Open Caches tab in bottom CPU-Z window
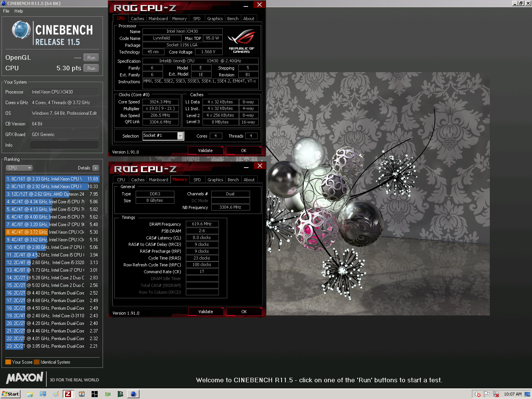Image resolution: width=532 pixels, height=399 pixels. (138, 180)
